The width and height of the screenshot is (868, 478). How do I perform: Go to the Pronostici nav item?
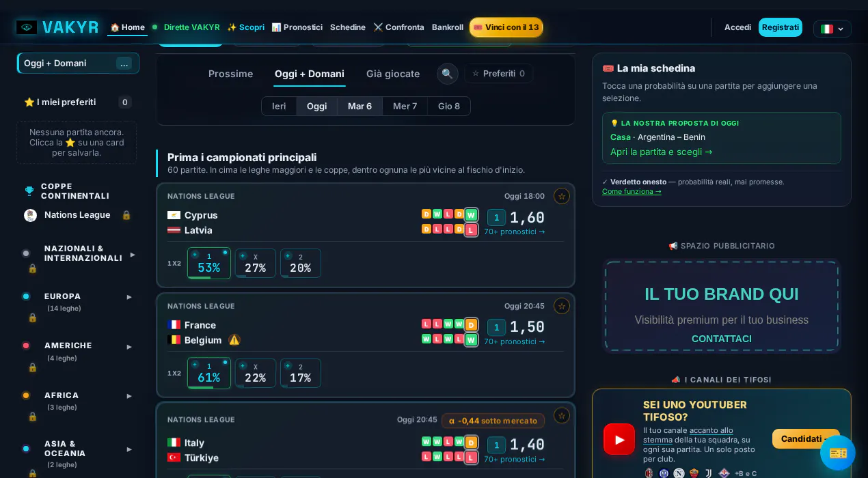(297, 27)
